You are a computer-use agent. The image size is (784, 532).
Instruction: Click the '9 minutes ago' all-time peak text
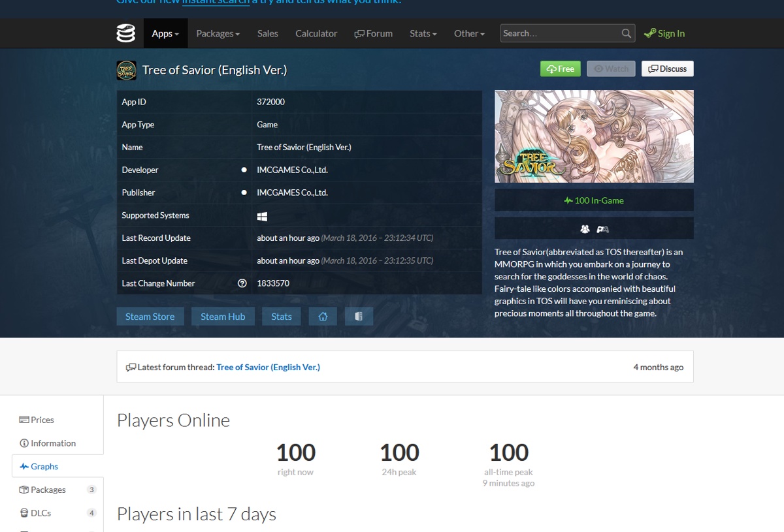coord(508,483)
